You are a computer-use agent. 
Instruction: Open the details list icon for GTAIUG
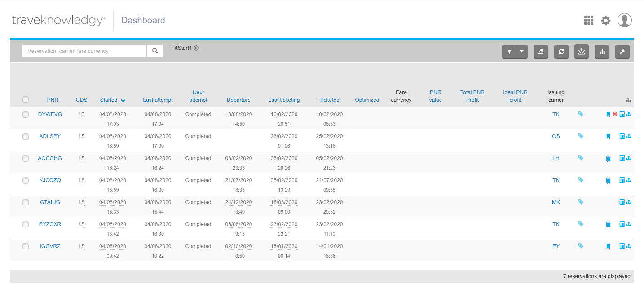tap(622, 202)
